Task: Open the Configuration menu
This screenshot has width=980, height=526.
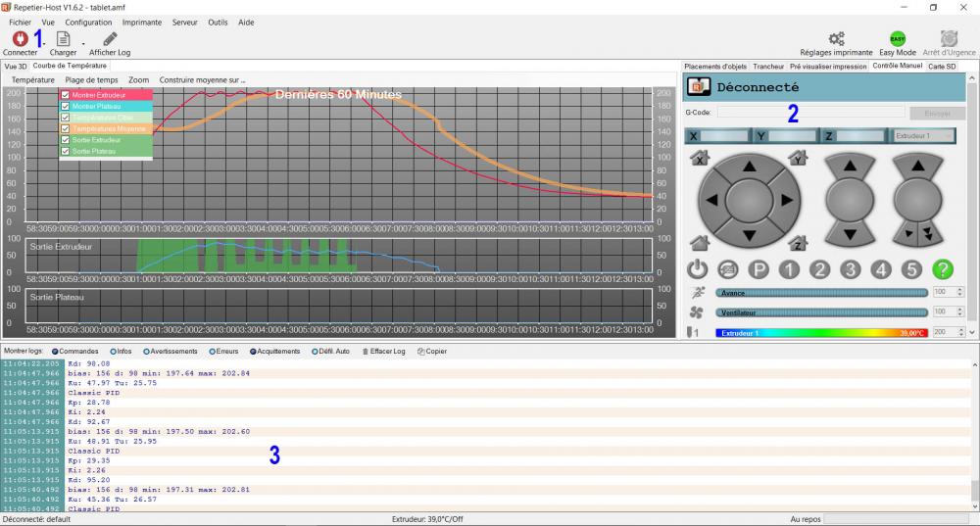Action: pos(88,22)
